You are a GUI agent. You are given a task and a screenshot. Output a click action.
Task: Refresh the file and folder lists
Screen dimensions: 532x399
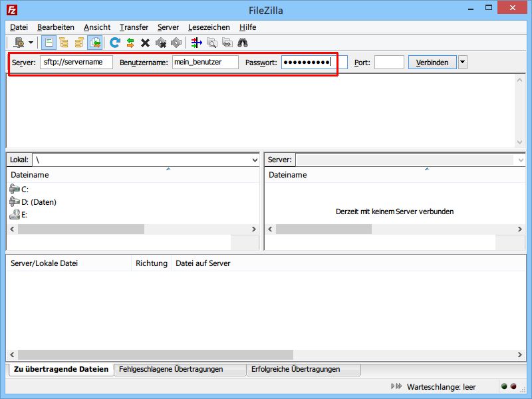115,43
